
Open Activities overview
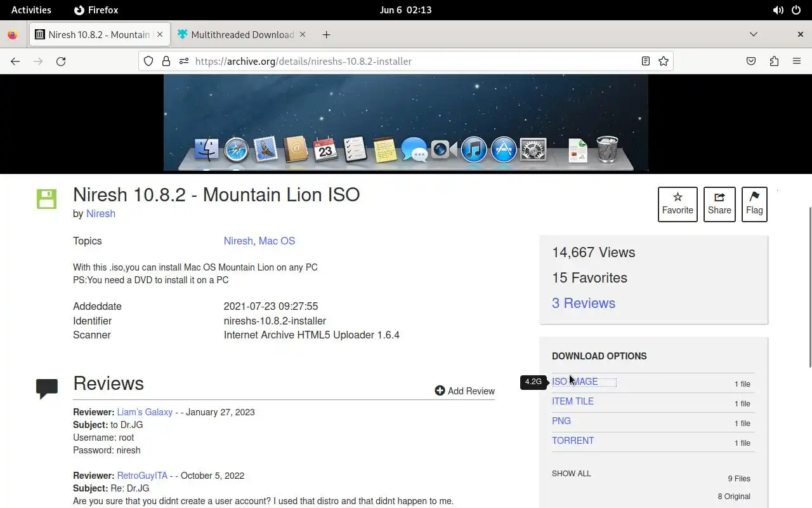click(x=31, y=10)
